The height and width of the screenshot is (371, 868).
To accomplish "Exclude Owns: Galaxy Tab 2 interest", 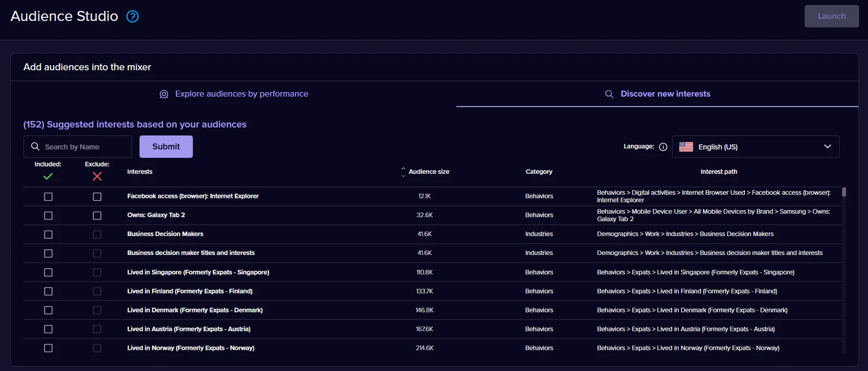I will click(x=97, y=215).
